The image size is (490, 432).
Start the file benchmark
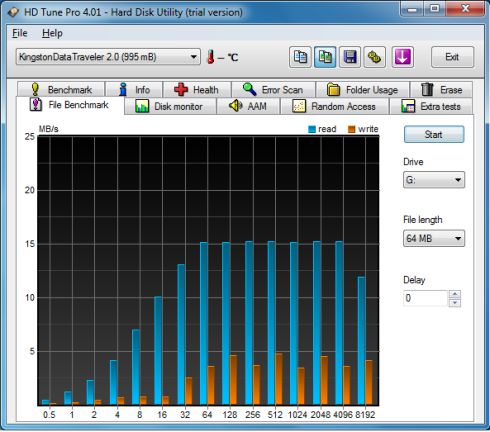pyautogui.click(x=434, y=134)
